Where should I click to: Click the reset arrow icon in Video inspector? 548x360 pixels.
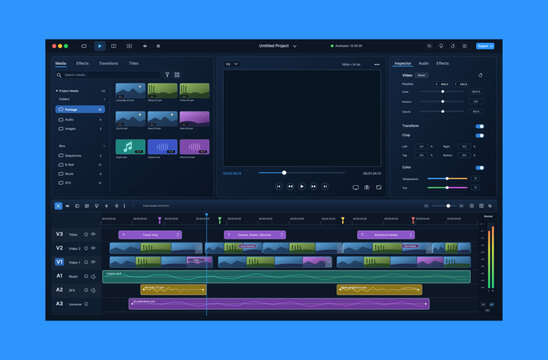click(481, 75)
